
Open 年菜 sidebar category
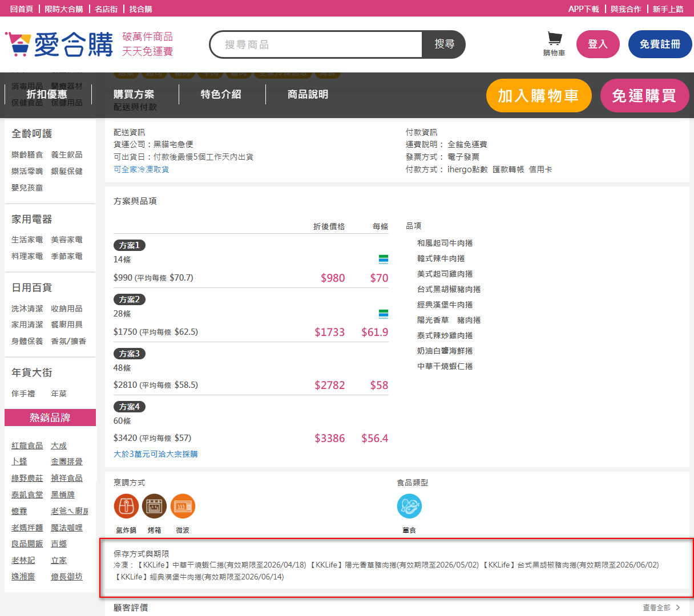59,394
